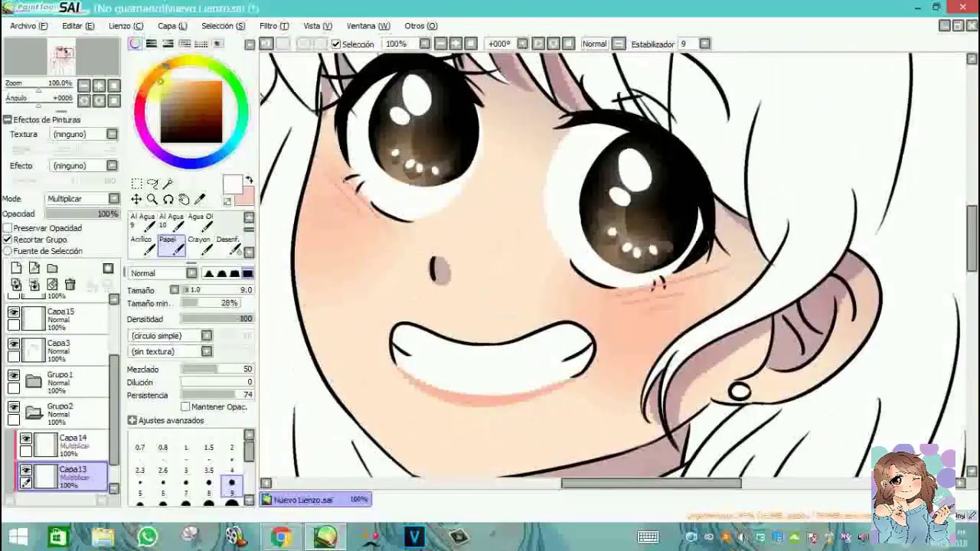The height and width of the screenshot is (551, 980).
Task: Open WhatsApp from the taskbar
Action: click(147, 536)
